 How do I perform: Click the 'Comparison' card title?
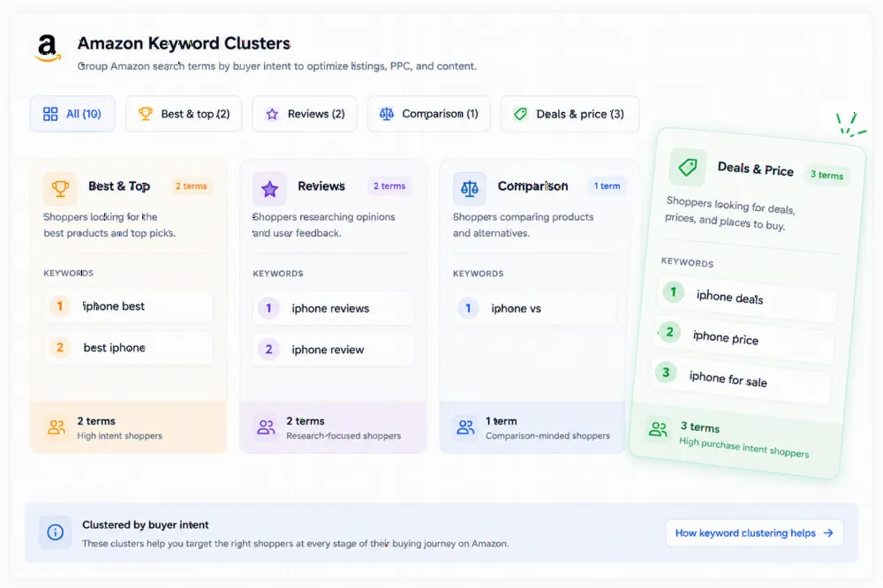[532, 186]
